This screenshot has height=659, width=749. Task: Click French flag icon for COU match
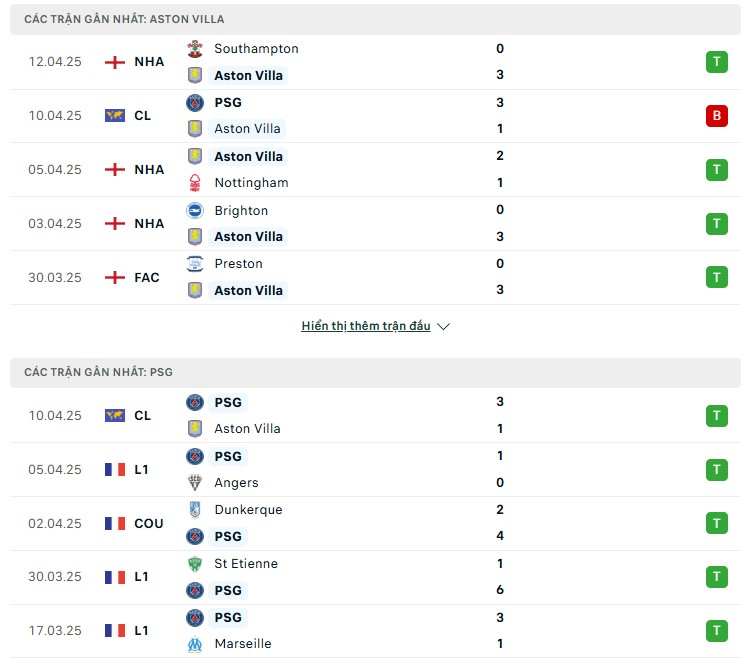(115, 523)
